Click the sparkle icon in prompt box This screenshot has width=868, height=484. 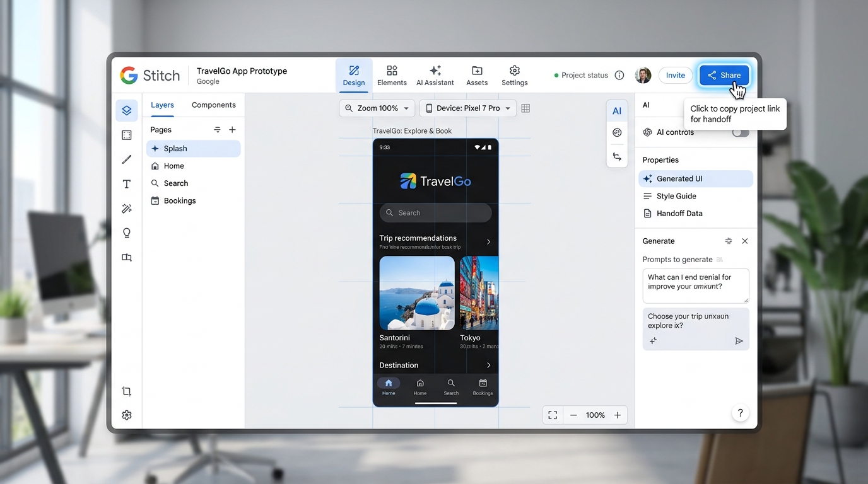tap(653, 341)
